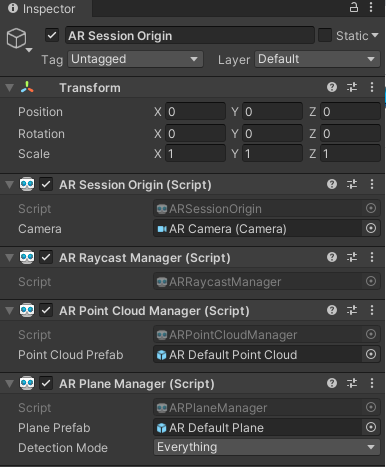386x467 pixels.
Task: Collapse the Transform component foldout
Action: point(10,88)
